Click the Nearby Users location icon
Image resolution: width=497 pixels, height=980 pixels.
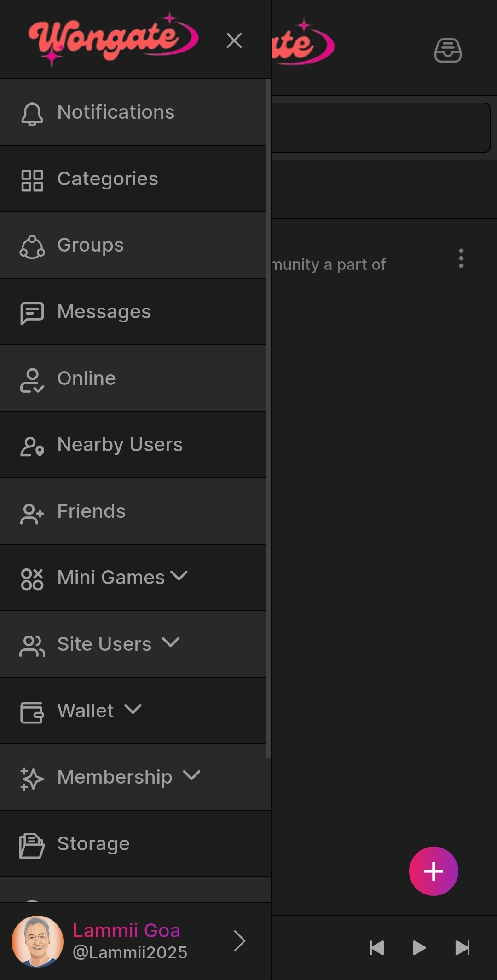click(32, 446)
